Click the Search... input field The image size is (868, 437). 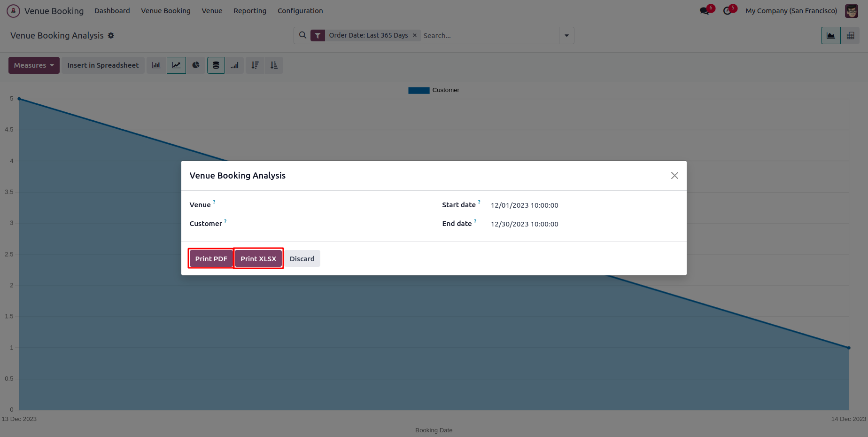coord(490,36)
